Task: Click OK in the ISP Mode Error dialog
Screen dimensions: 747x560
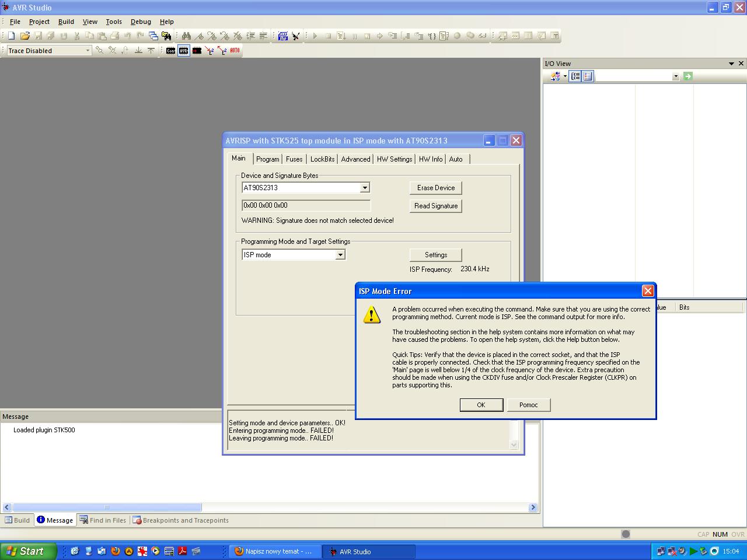Action: coord(481,405)
